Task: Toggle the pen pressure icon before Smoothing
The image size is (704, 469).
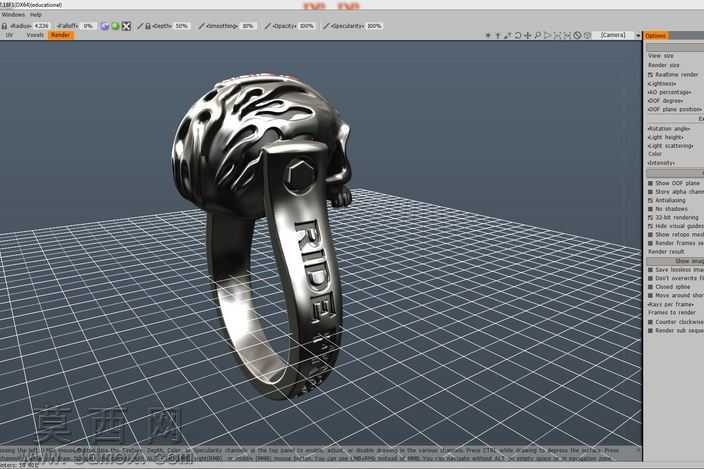Action: pyautogui.click(x=202, y=26)
